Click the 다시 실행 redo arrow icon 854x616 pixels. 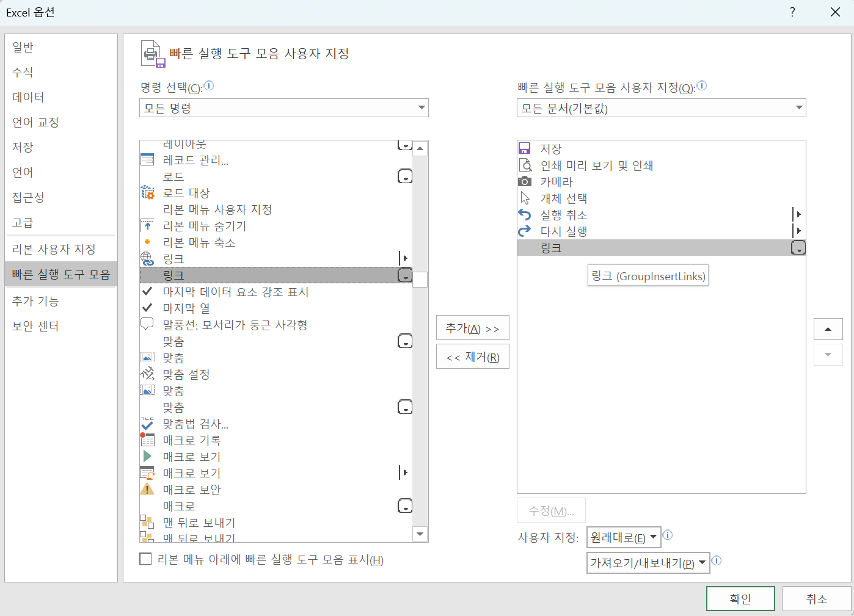coord(525,231)
